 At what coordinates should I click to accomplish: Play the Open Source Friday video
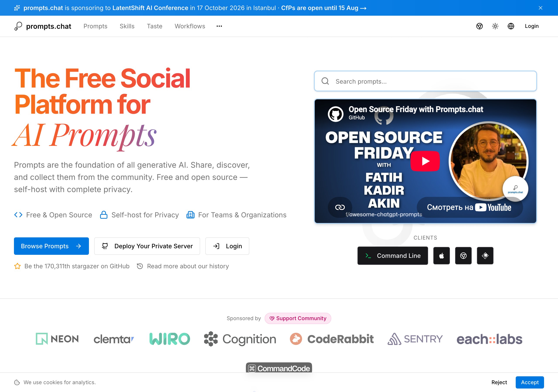425,161
